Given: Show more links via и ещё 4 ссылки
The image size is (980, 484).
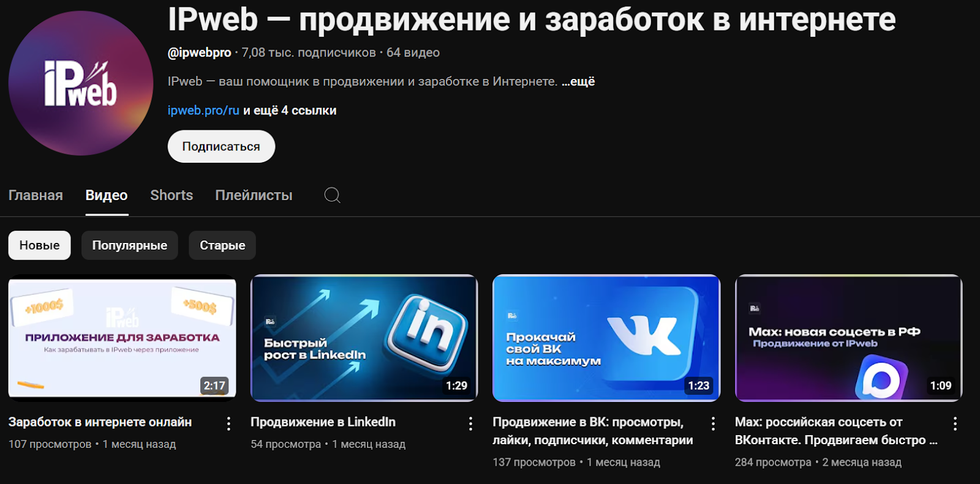Looking at the screenshot, I should [x=290, y=111].
